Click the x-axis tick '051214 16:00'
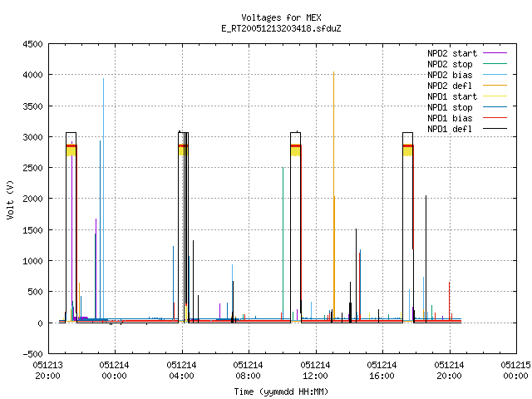This screenshot has height=399, width=532. tap(382, 371)
